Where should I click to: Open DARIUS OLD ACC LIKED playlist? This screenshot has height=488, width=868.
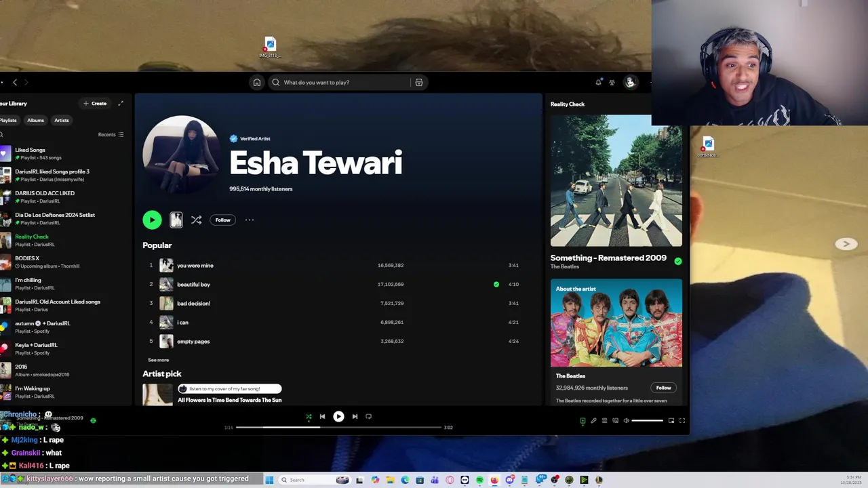(64, 197)
